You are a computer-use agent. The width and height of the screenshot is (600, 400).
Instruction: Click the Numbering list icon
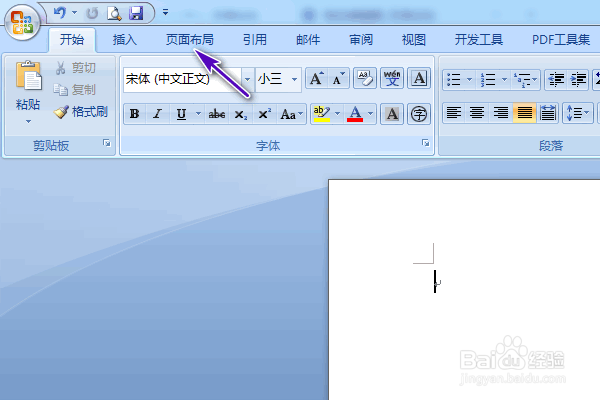tap(488, 79)
